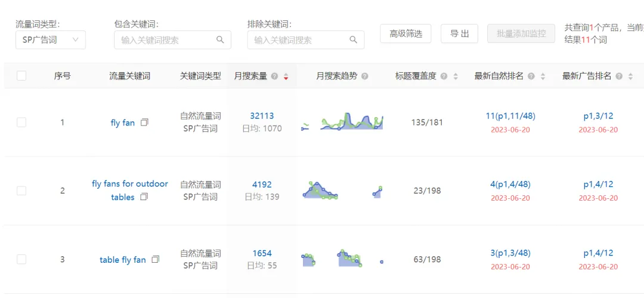This screenshot has width=644, height=298.
Task: Open help icon next to 最新自然排名
Action: tap(531, 76)
